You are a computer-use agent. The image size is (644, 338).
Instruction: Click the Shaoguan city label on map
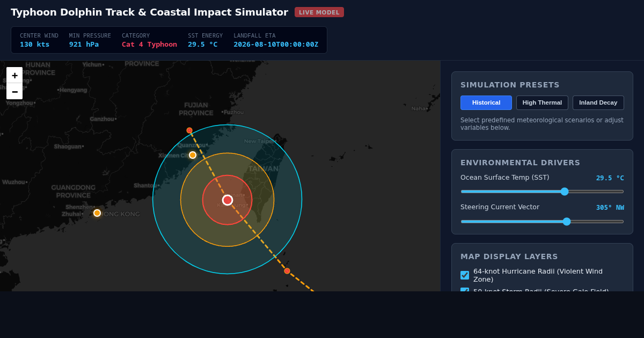(68, 146)
